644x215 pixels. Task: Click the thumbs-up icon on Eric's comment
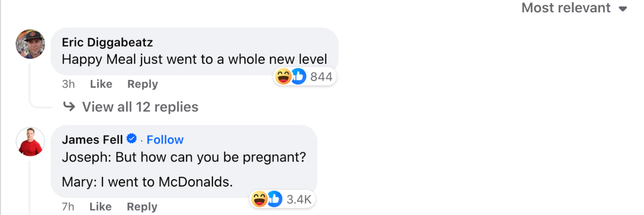click(298, 77)
